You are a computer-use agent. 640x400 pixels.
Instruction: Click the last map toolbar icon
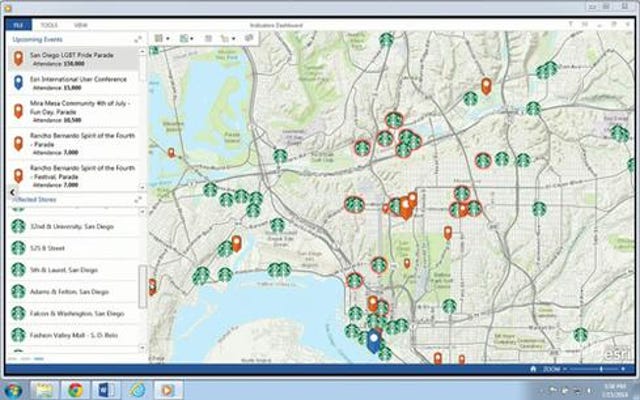[249, 38]
